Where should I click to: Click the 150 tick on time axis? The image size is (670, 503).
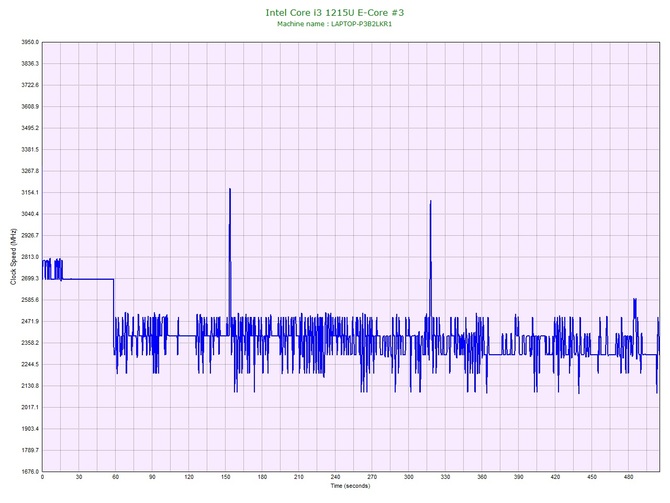226,477
